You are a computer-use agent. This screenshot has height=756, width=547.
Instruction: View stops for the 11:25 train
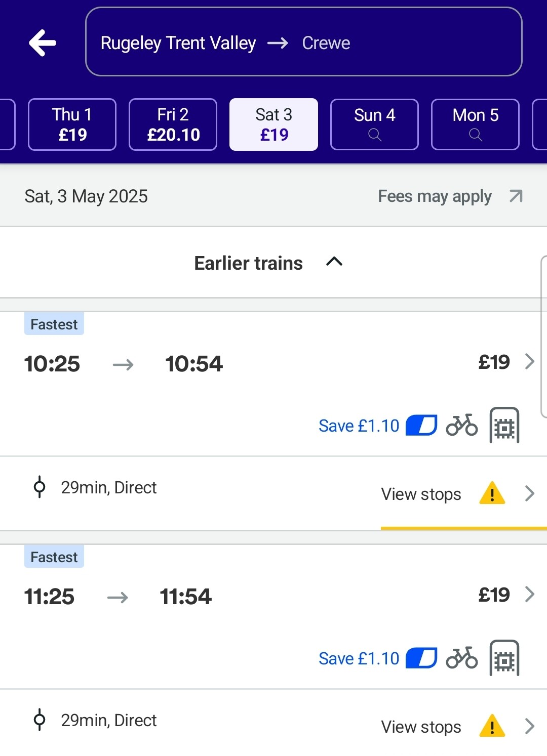[x=421, y=727]
